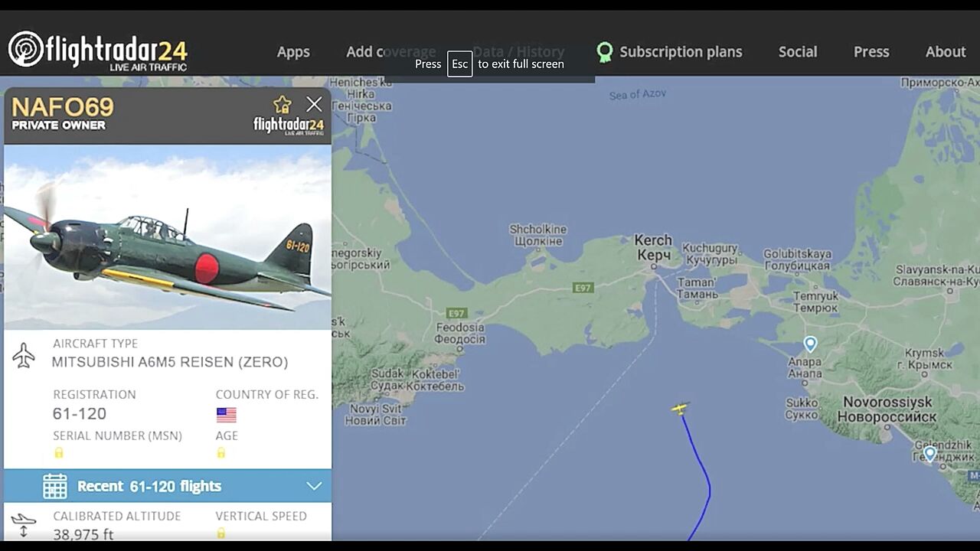
Task: Unlock the Age field lock icon
Action: [x=221, y=452]
